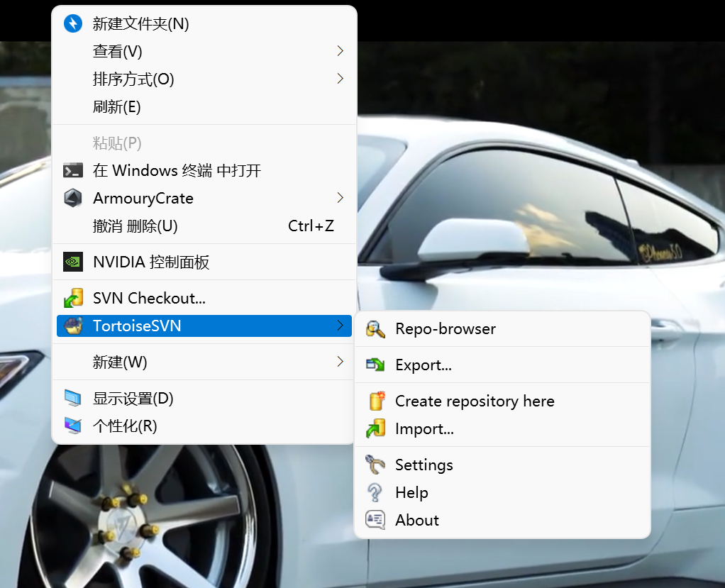
Task: Click the Create repository cylinder icon
Action: (x=377, y=401)
